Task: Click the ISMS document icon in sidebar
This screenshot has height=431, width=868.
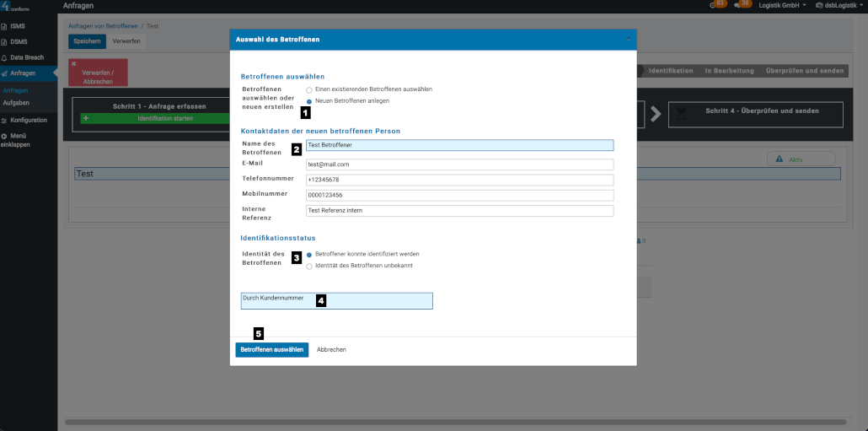Action: (4, 26)
